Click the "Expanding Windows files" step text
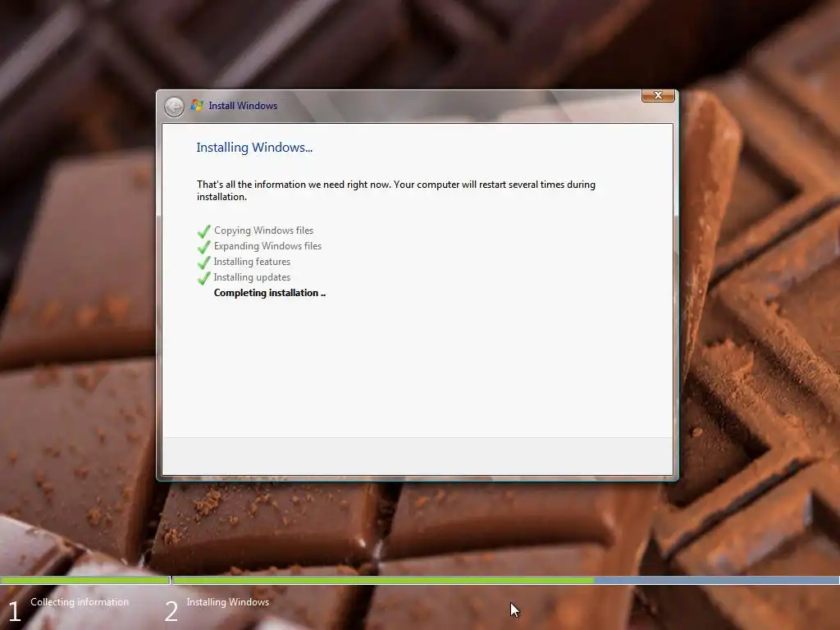This screenshot has width=840, height=630. (267, 246)
